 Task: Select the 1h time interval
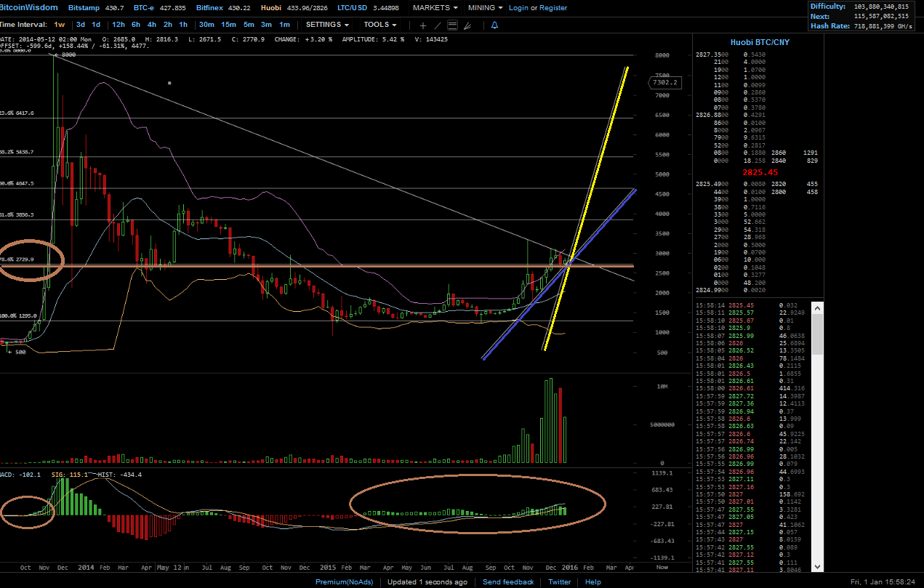coord(183,25)
